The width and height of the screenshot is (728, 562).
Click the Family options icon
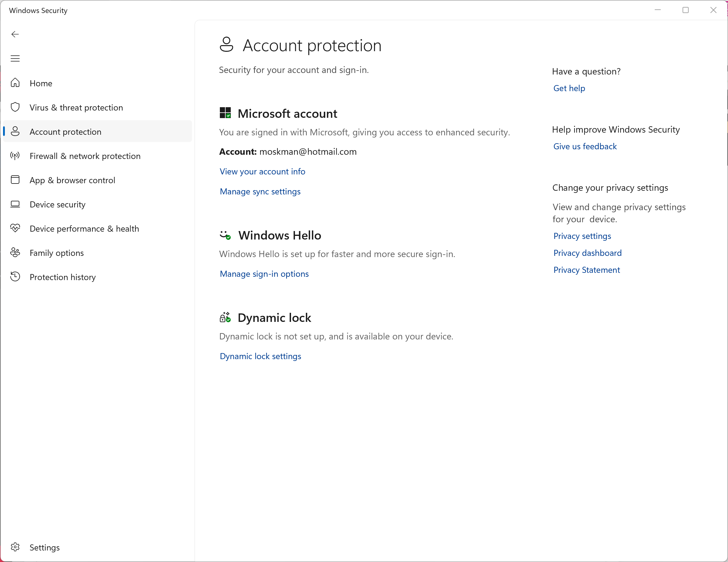click(x=16, y=253)
